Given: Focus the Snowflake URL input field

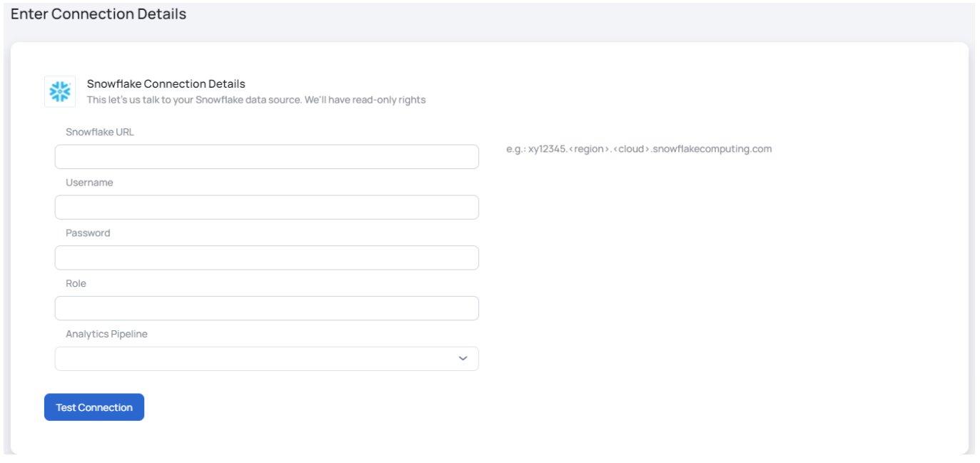Looking at the screenshot, I should coord(266,157).
